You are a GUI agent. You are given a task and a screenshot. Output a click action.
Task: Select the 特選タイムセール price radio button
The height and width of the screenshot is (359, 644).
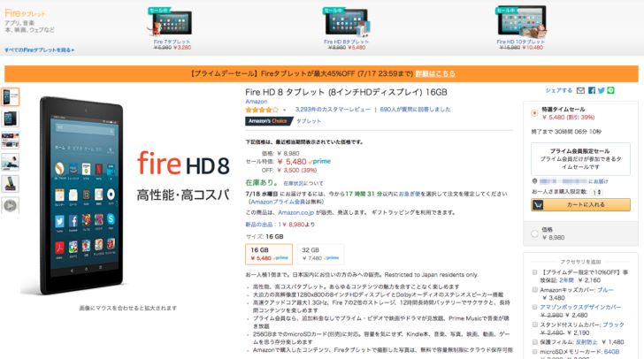(x=534, y=113)
